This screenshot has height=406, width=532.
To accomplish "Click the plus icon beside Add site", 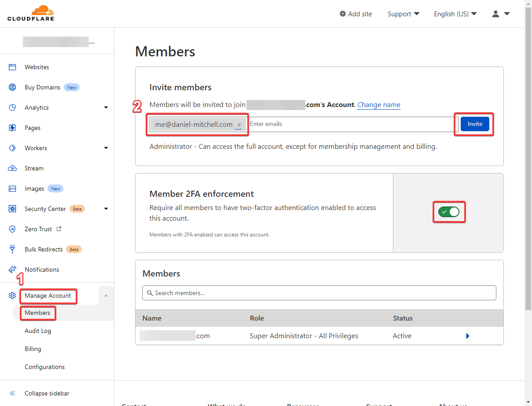I will pos(343,14).
